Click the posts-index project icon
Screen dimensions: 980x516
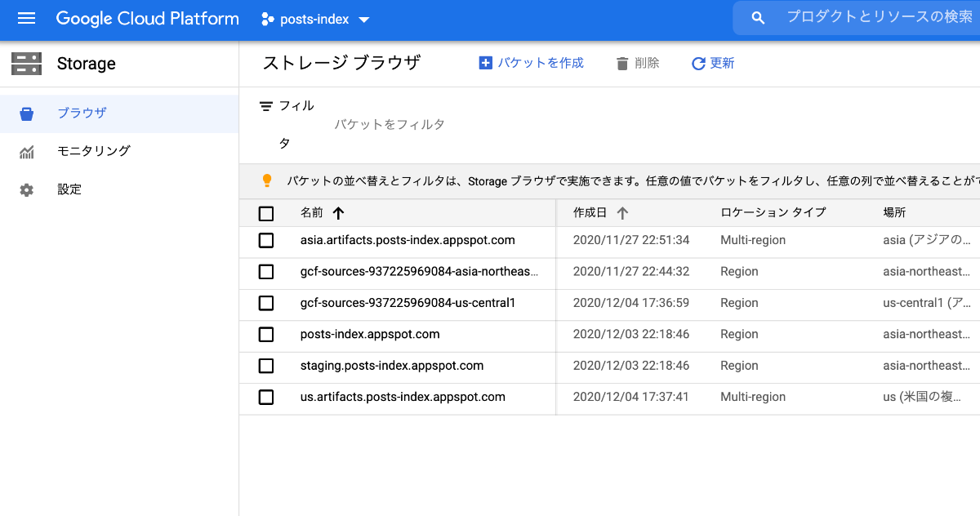coord(266,19)
